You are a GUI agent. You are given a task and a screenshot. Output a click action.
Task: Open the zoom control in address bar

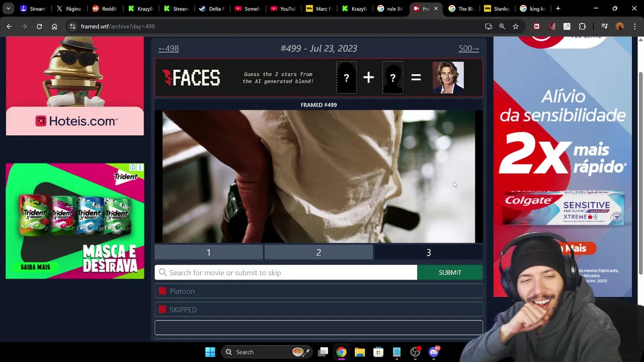click(x=502, y=26)
